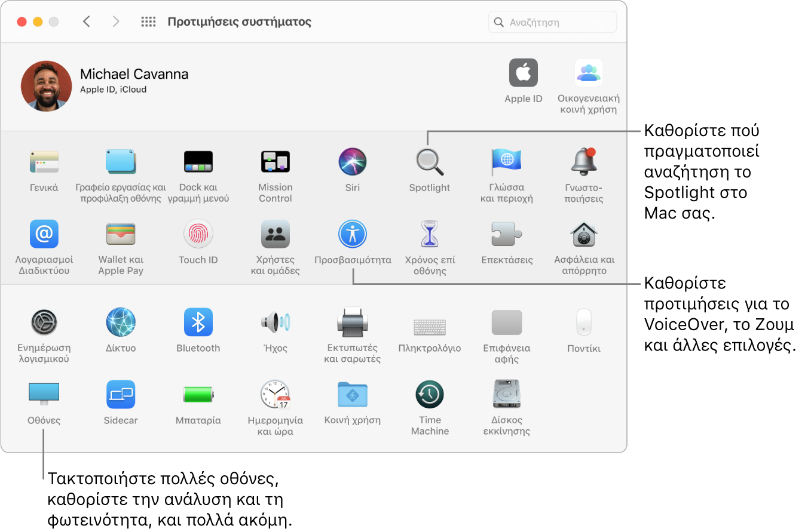The image size is (811, 532).
Task: Open Time Machine preferences
Action: pyautogui.click(x=430, y=395)
